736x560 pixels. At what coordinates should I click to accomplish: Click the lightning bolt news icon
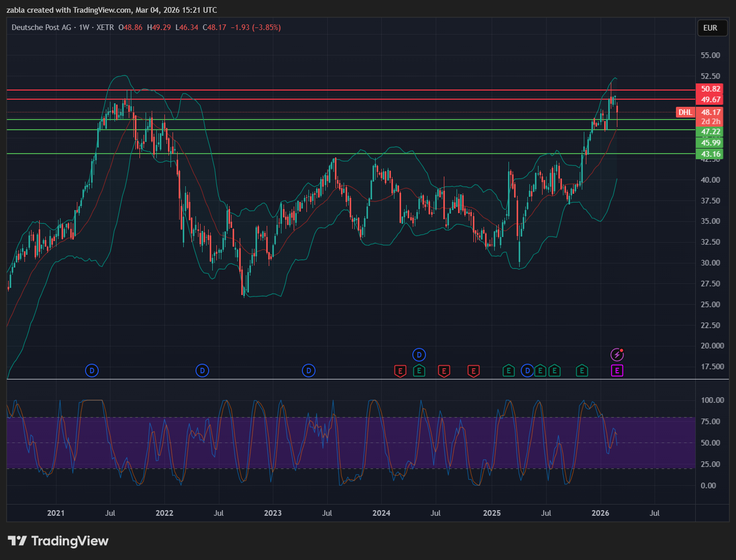617,355
